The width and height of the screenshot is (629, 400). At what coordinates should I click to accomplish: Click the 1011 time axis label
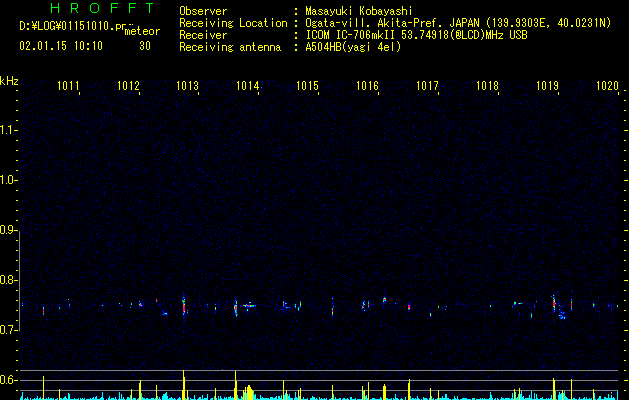[x=68, y=86]
